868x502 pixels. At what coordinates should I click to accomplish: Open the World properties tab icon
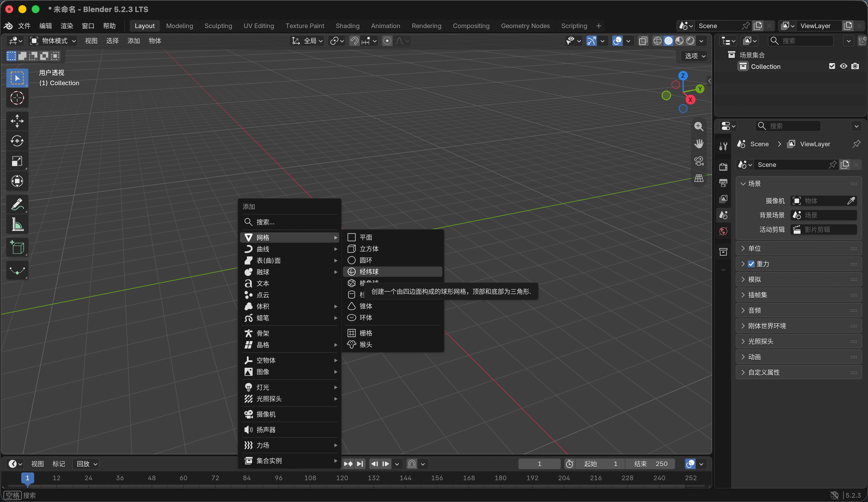[x=723, y=231]
